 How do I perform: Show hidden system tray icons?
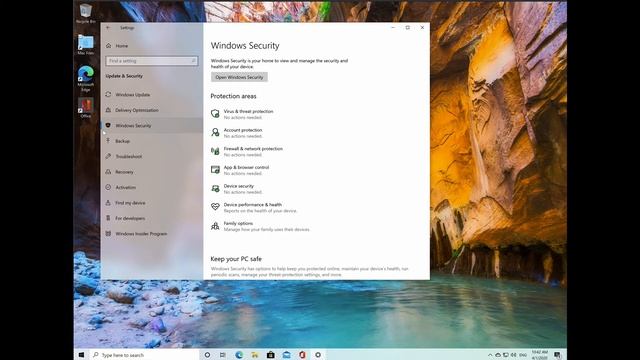pos(490,355)
